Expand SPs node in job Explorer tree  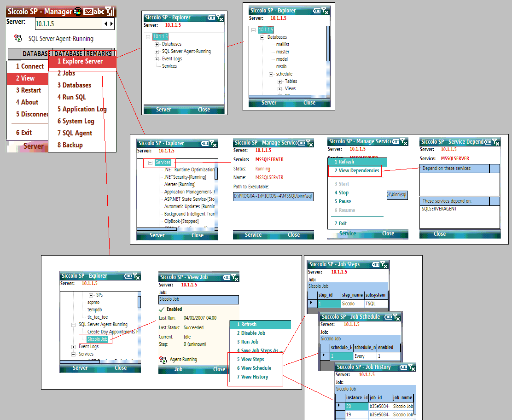(x=91, y=295)
